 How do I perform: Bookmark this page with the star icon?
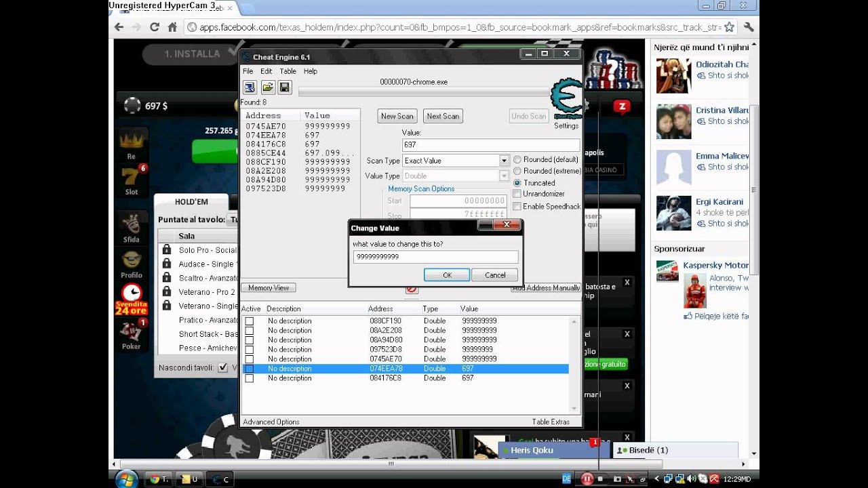[x=729, y=27]
